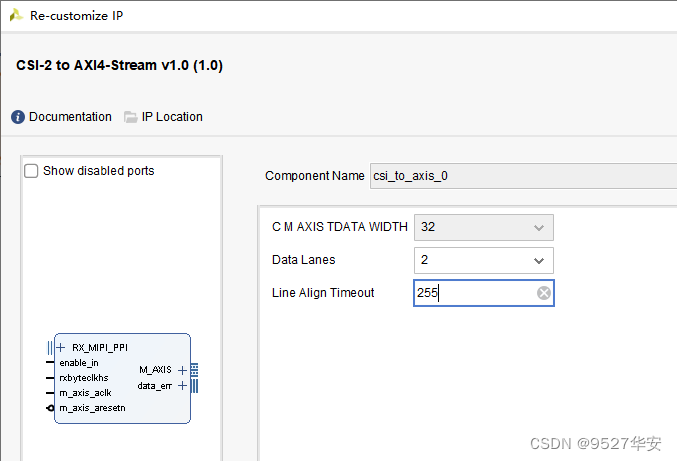Click the M_AXIS bus connector icon
The height and width of the screenshot is (461, 677).
pos(193,370)
